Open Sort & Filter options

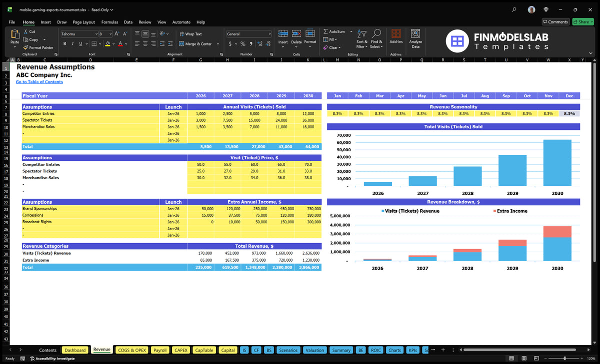[x=362, y=39]
